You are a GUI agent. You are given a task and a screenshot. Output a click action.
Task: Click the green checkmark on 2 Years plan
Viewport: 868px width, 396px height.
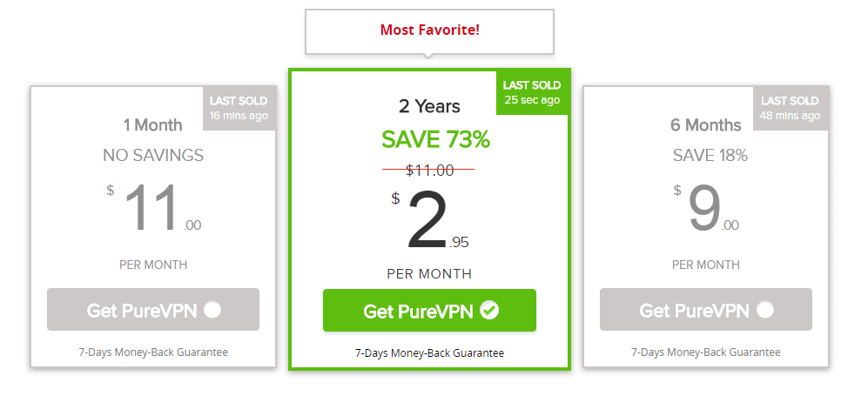[x=489, y=311]
